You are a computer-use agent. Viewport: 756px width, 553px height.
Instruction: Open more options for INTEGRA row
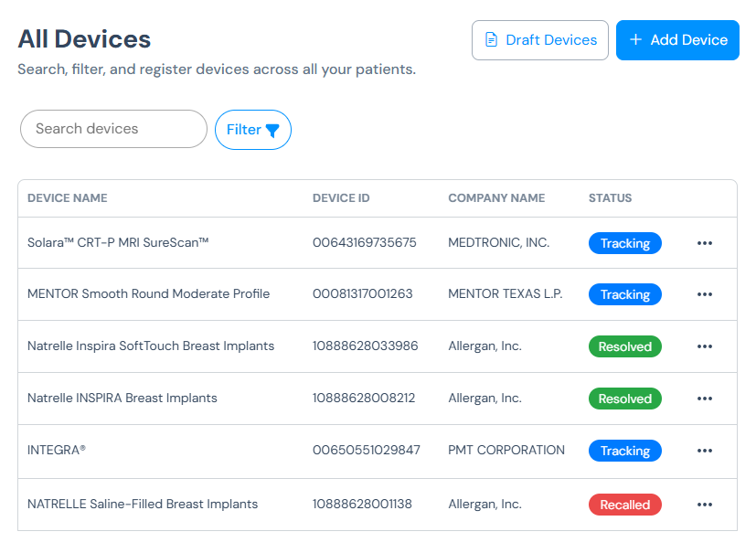pyautogui.click(x=705, y=451)
